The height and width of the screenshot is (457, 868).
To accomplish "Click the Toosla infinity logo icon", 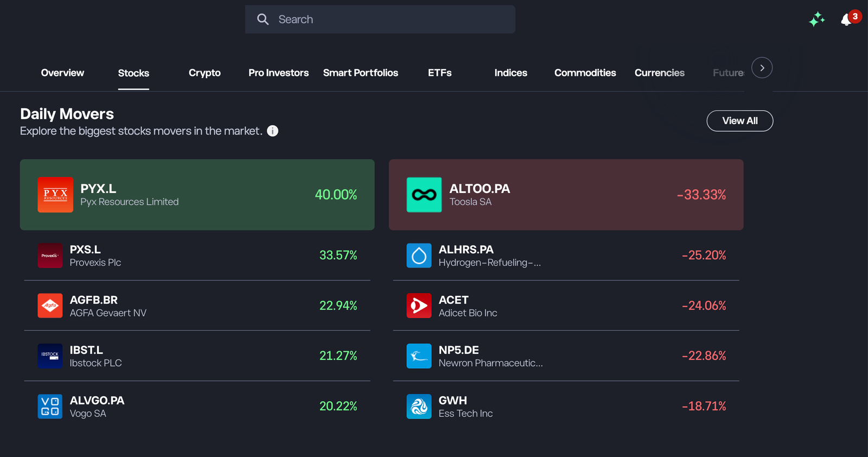I will tap(424, 195).
